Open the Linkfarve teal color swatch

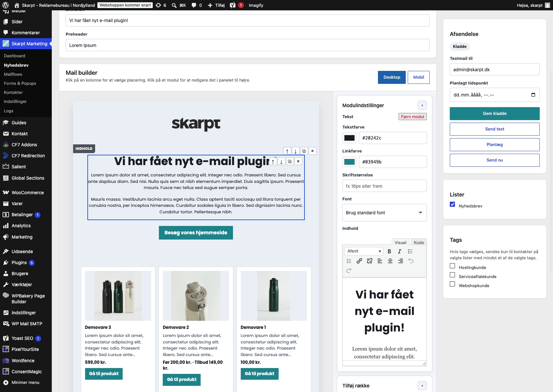click(349, 162)
